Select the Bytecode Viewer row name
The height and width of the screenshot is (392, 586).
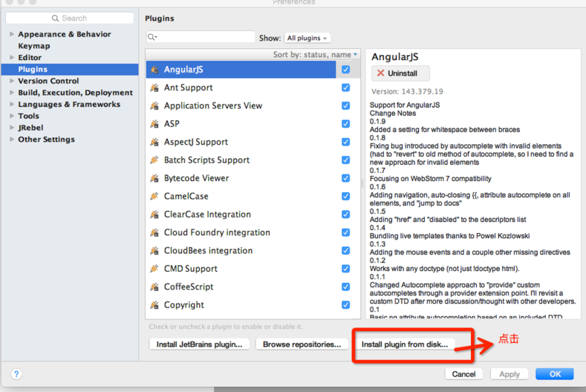(196, 178)
